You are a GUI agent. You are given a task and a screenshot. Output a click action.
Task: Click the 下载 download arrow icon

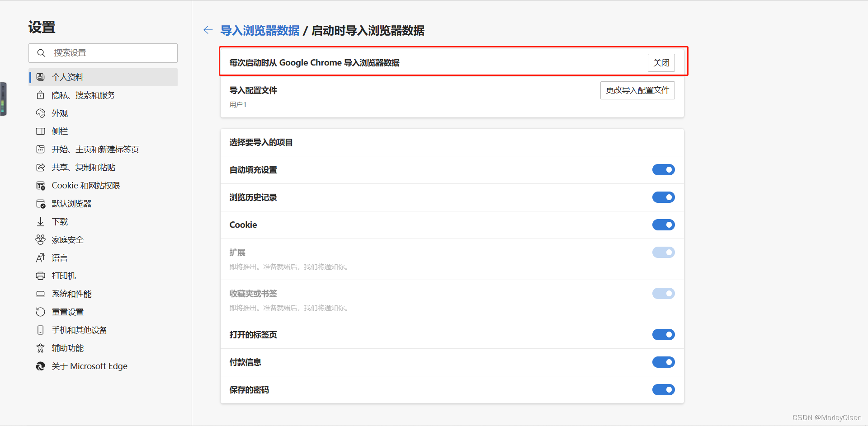(x=40, y=221)
